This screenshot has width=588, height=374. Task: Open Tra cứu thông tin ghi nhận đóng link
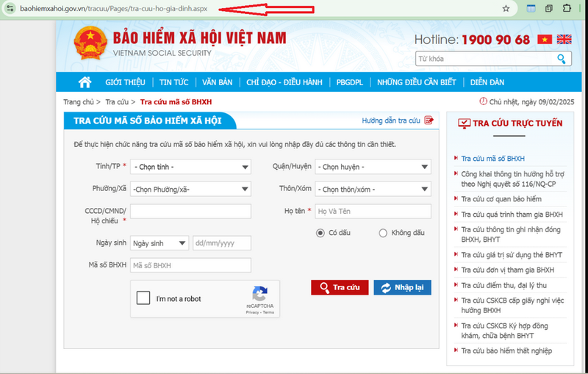click(511, 234)
